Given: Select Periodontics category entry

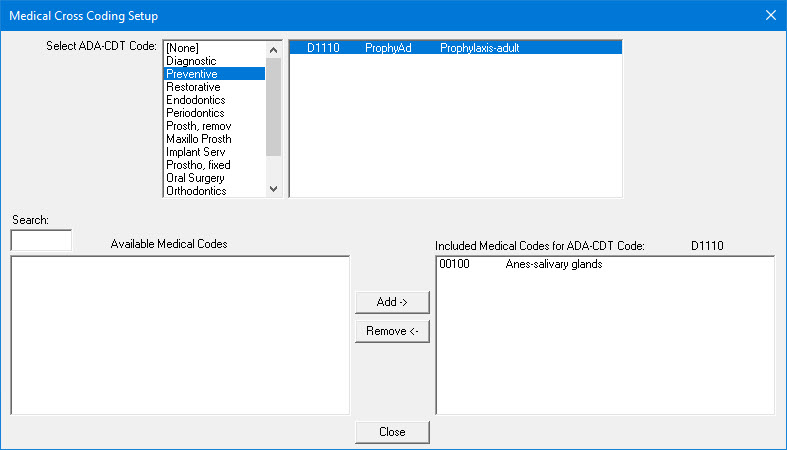Looking at the screenshot, I should pos(195,113).
